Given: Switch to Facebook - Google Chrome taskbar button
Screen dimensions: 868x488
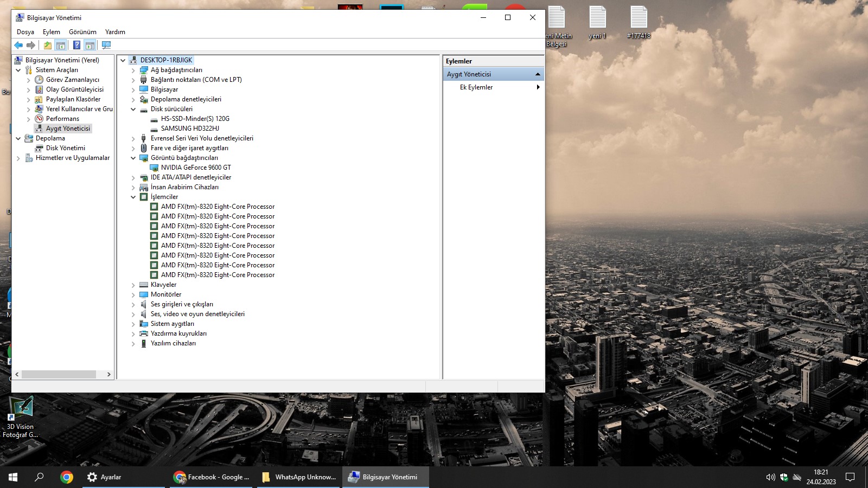Looking at the screenshot, I should (212, 477).
